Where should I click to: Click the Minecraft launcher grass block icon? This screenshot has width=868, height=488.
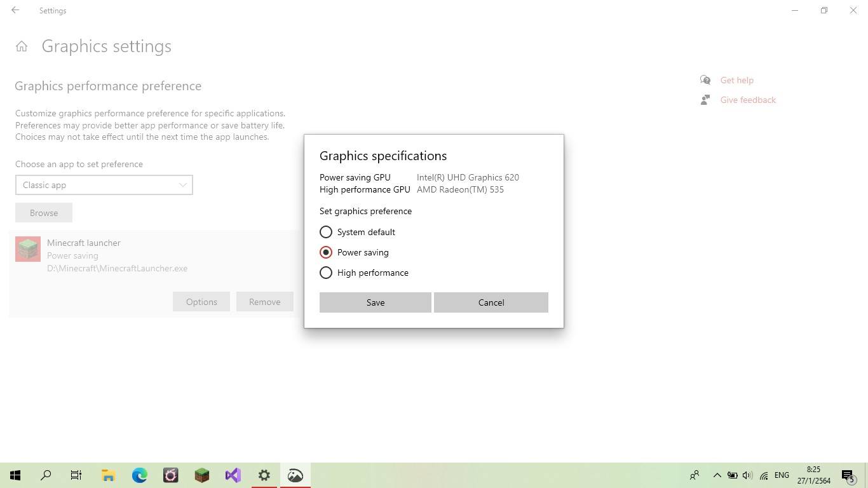(28, 249)
